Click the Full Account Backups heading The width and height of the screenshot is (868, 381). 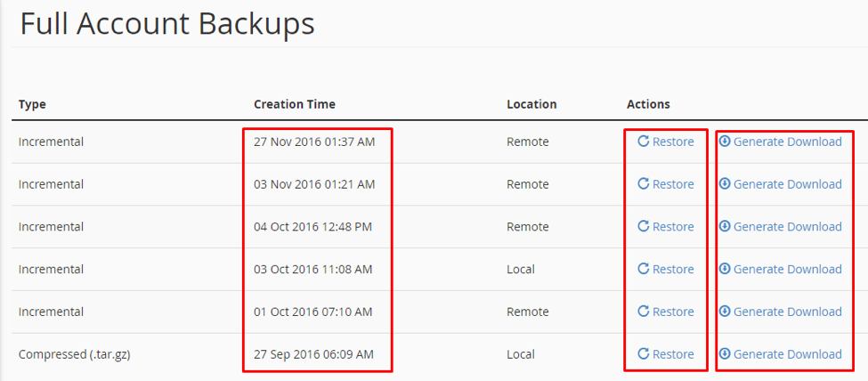coord(167,24)
